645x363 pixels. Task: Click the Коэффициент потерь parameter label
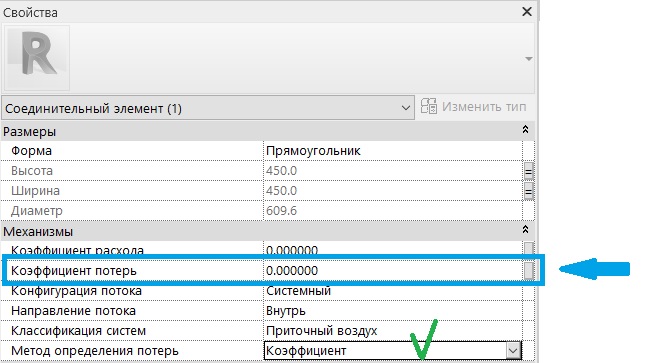coord(74,270)
